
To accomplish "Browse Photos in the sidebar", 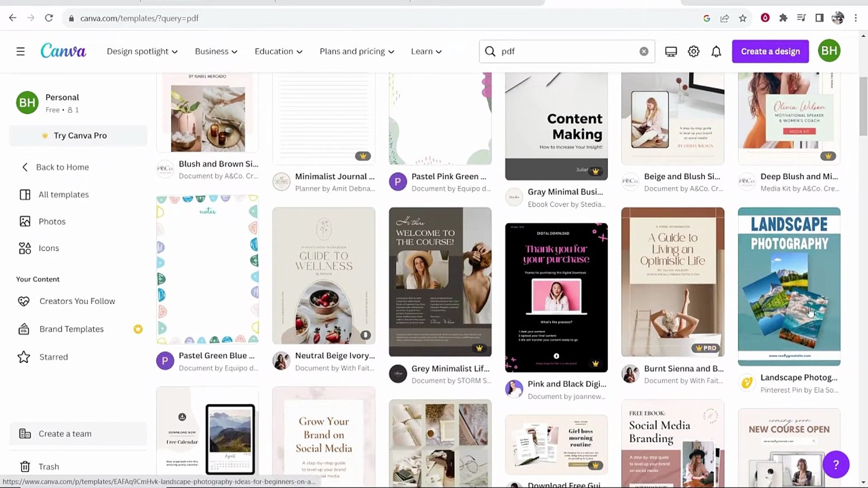I will click(52, 221).
